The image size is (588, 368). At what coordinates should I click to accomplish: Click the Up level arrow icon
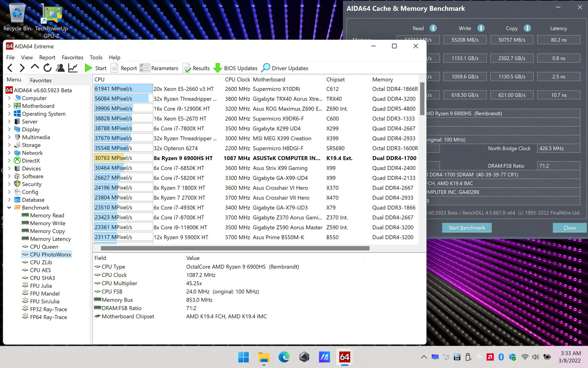(x=35, y=68)
